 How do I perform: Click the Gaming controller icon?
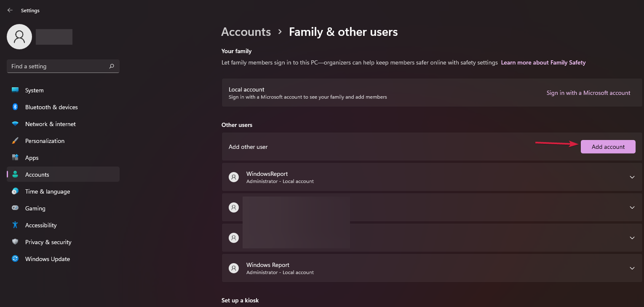click(15, 208)
